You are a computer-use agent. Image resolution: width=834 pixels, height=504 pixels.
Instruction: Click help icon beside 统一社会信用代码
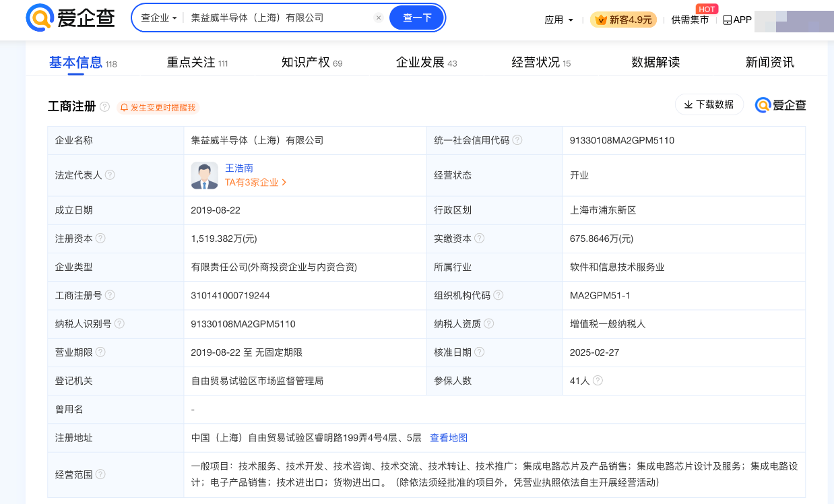click(x=517, y=140)
